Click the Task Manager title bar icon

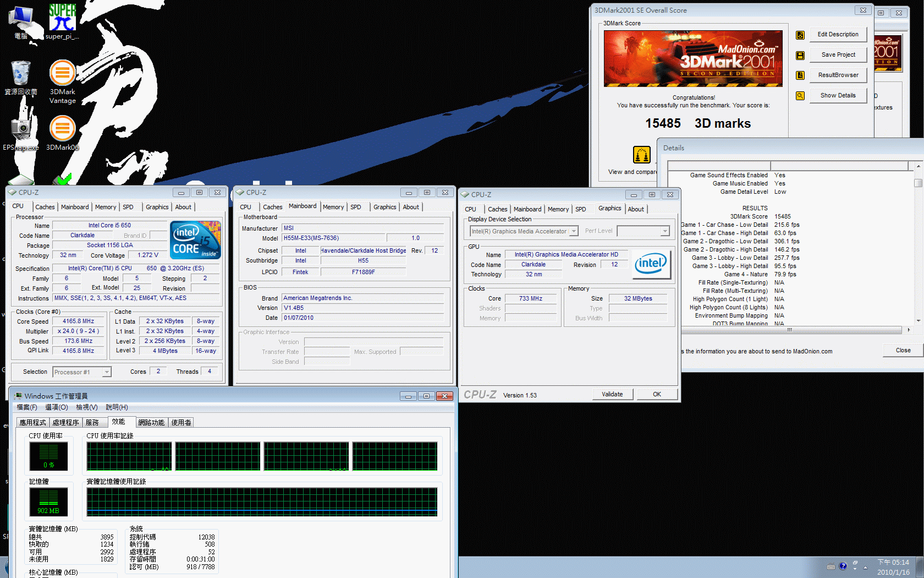[18, 396]
